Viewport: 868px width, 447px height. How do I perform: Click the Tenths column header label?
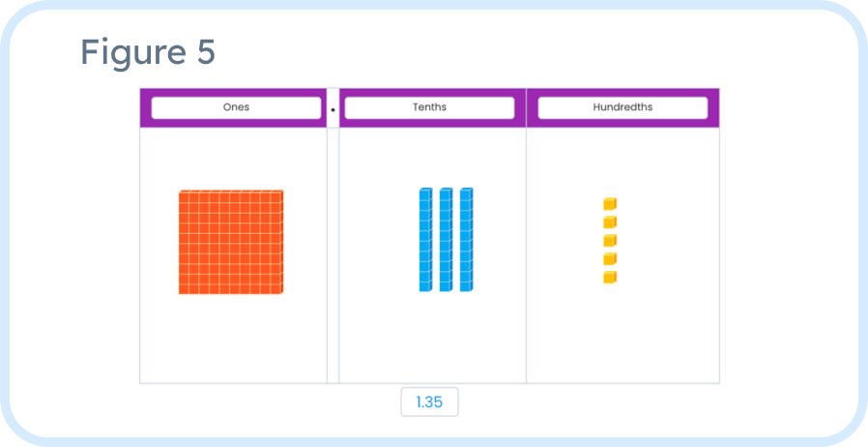tap(429, 107)
